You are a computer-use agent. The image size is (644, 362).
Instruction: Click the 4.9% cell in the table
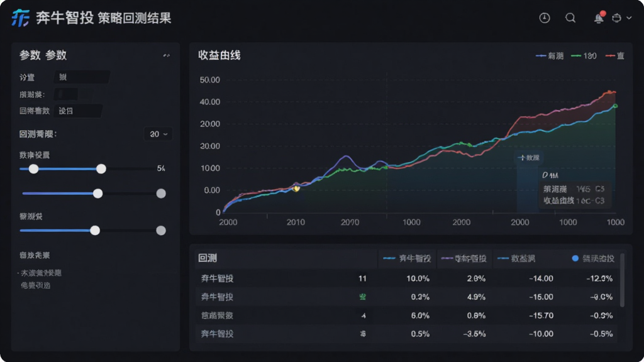point(476,297)
